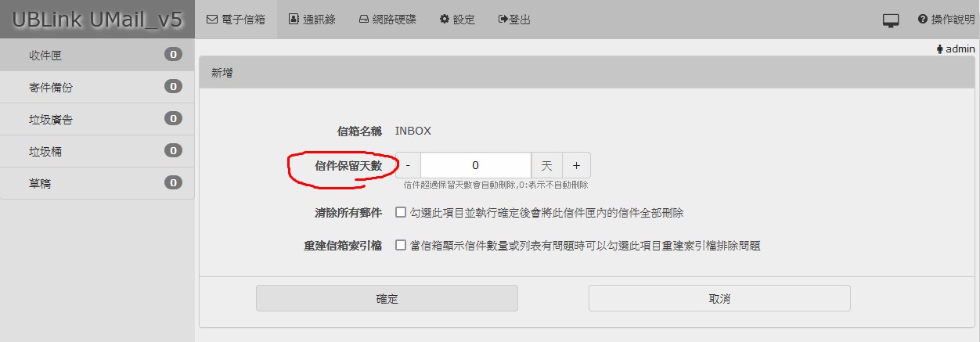This screenshot has height=342, width=980.
Task: Click the envelope icon for 電子信箱
Action: point(211,20)
